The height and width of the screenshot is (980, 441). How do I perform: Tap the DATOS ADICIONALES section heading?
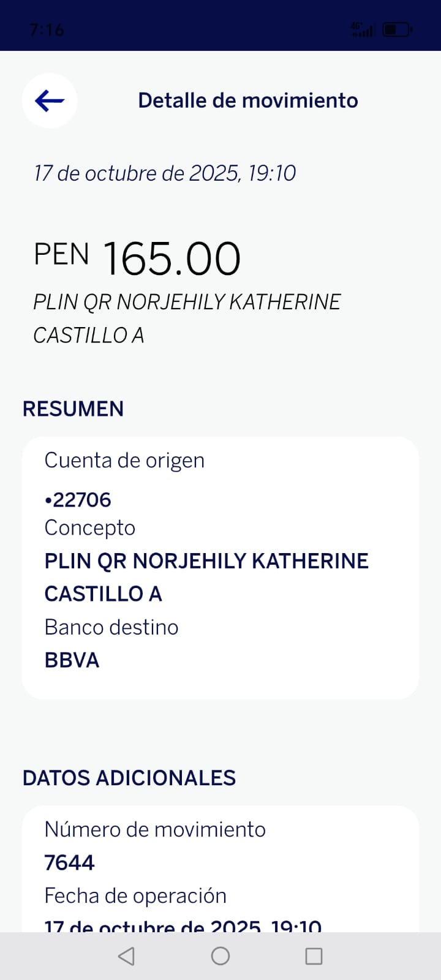129,778
